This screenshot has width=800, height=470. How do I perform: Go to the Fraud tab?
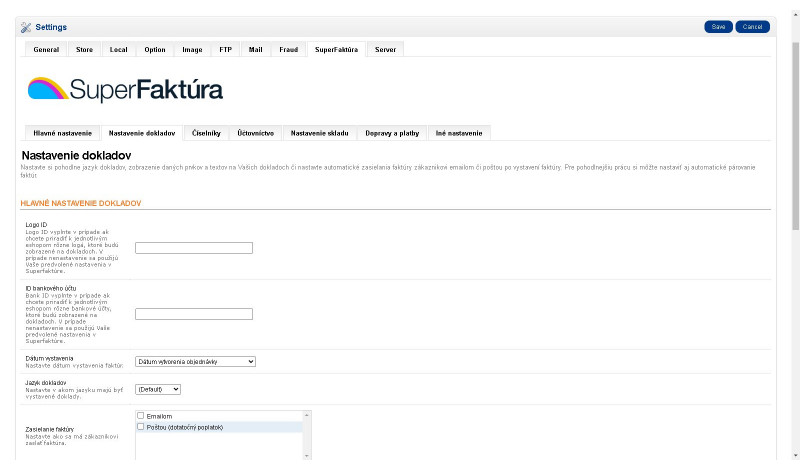[288, 50]
